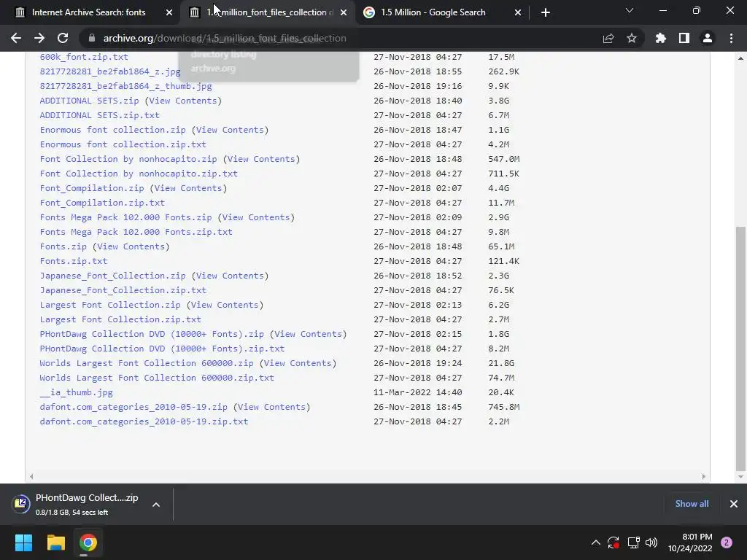The height and width of the screenshot is (560, 747).
Task: Download Japanese_Font_Collection.zip
Action: tap(112, 276)
